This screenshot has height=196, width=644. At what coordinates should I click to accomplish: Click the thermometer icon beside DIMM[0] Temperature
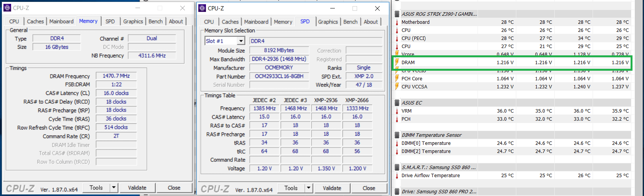(397, 143)
